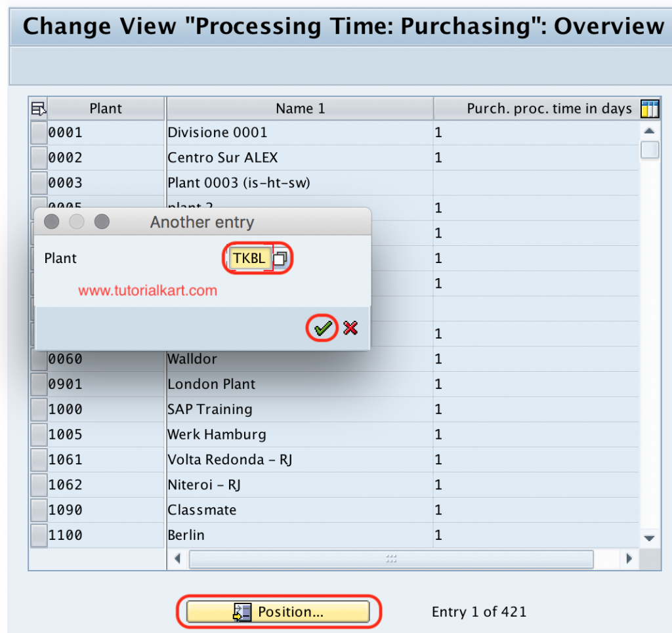Select the row for plant 0001
Viewport: 672px width, 633px height.
click(x=37, y=132)
